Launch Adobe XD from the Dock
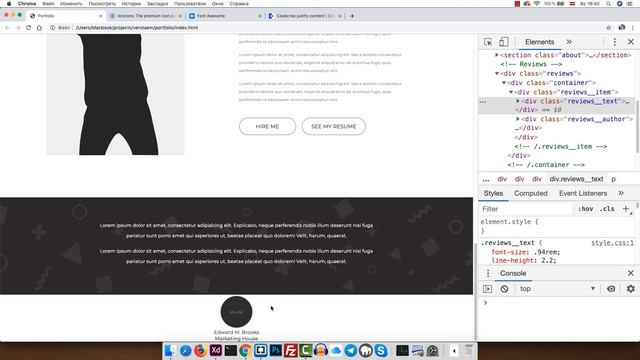 tap(216, 350)
